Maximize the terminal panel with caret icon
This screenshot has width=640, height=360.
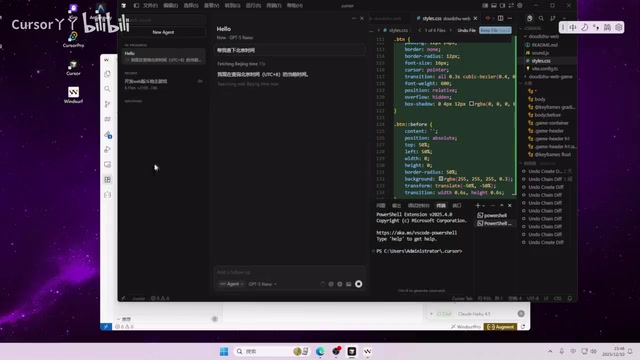tap(502, 205)
